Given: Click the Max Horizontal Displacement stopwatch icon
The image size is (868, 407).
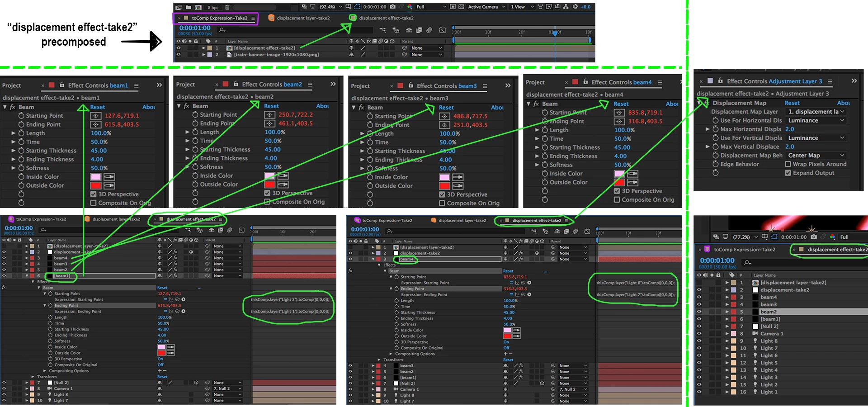Looking at the screenshot, I should pyautogui.click(x=715, y=129).
